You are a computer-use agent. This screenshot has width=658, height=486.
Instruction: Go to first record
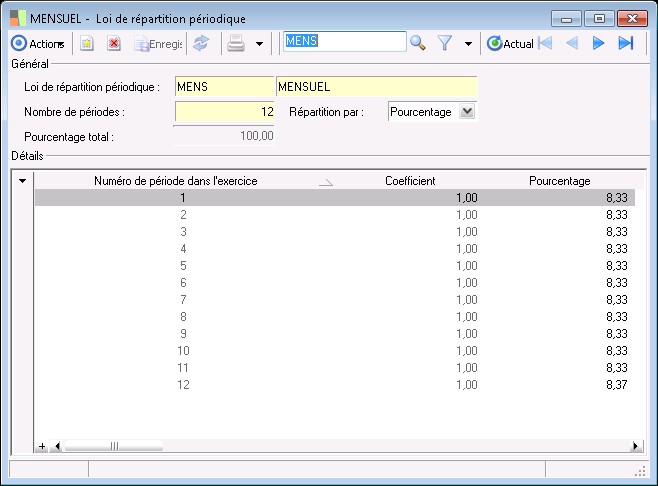[545, 43]
